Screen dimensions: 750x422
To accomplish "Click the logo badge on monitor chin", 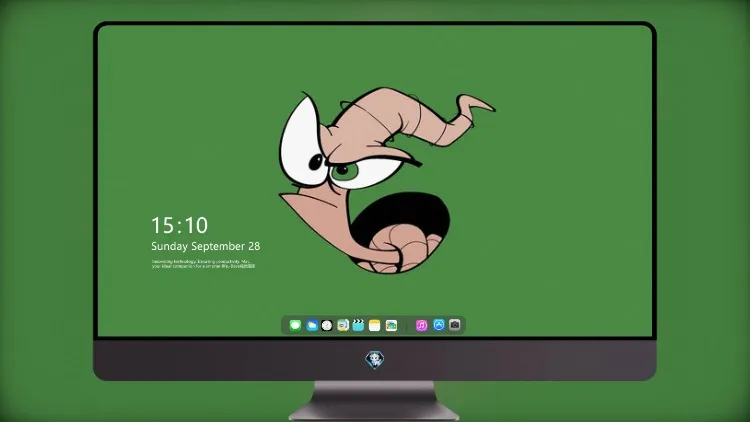I will [375, 359].
